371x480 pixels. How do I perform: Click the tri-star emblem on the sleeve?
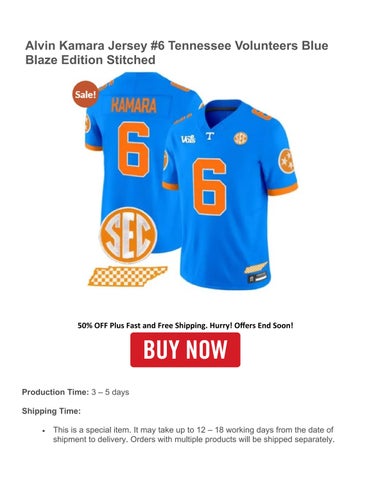tap(287, 161)
